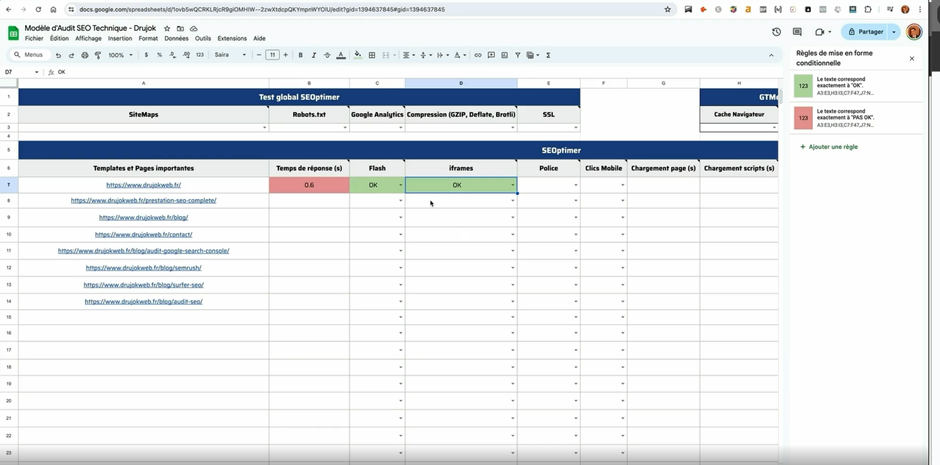Open the Aide menu
This screenshot has width=940, height=465.
(259, 38)
